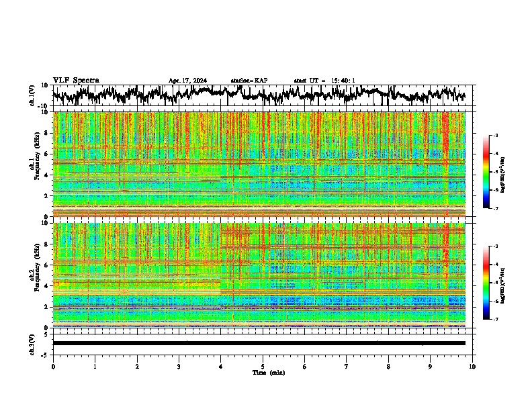This screenshot has height=411, width=532.
Task: Click the ch.1 spectrogram panel
Action: tap(259, 164)
